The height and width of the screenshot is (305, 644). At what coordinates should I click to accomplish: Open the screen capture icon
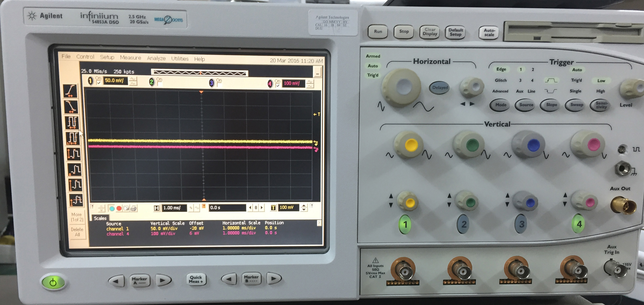coord(127,208)
